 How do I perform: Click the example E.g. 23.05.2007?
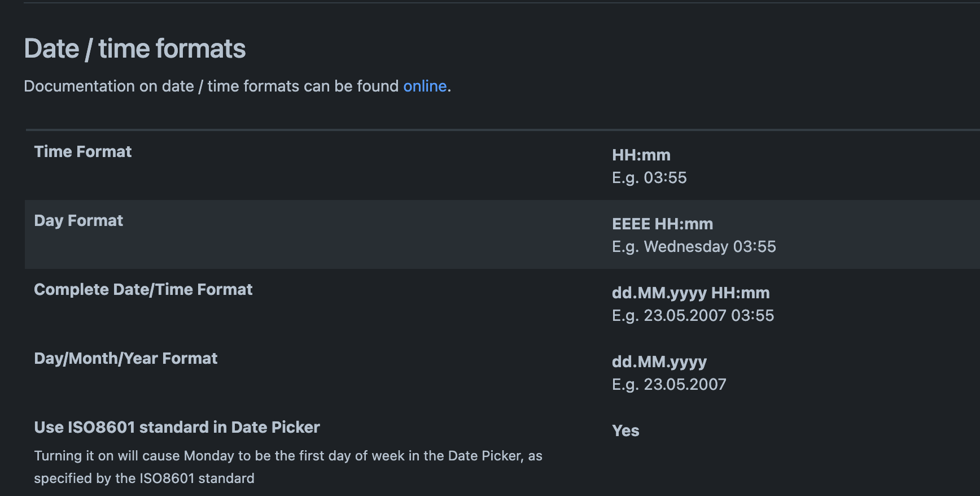tap(669, 384)
